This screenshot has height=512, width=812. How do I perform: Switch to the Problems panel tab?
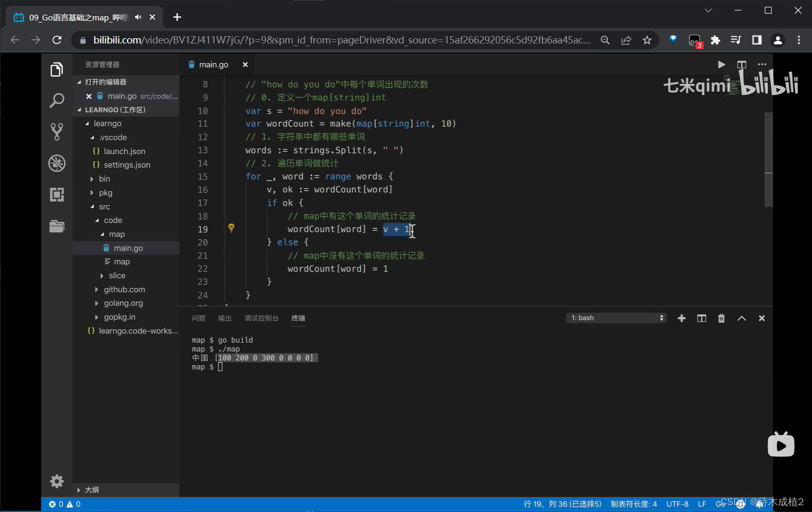[198, 318]
